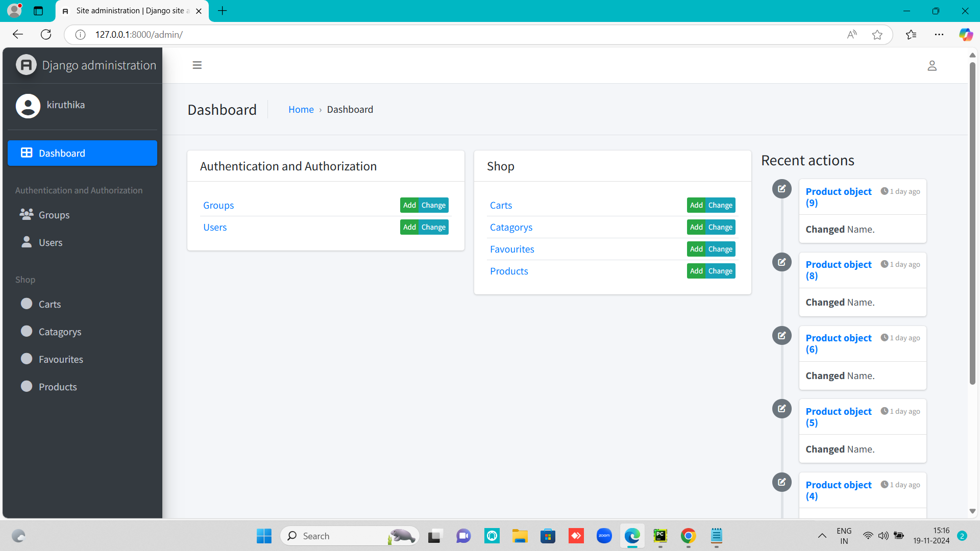The width and height of the screenshot is (980, 551).
Task: Open Product object (9) link
Action: click(839, 197)
